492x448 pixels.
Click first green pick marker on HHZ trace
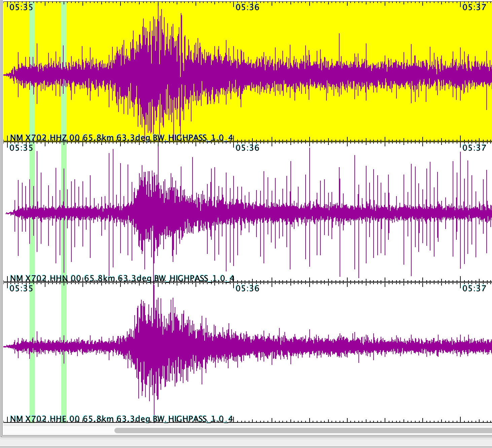pyautogui.click(x=32, y=72)
